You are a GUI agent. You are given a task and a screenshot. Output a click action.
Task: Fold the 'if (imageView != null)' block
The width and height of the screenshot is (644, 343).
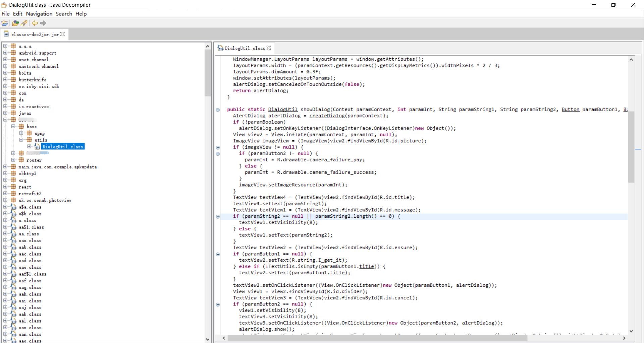click(x=218, y=147)
